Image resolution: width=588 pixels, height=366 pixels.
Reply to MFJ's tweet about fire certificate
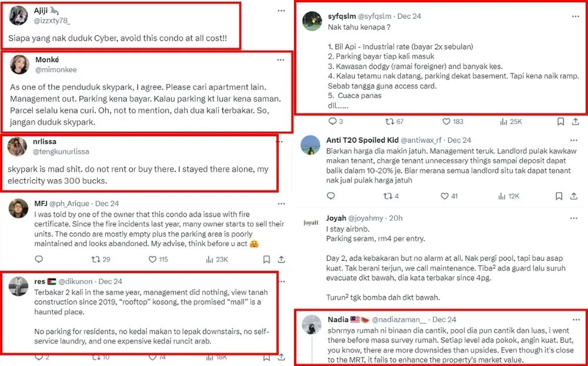point(39,259)
